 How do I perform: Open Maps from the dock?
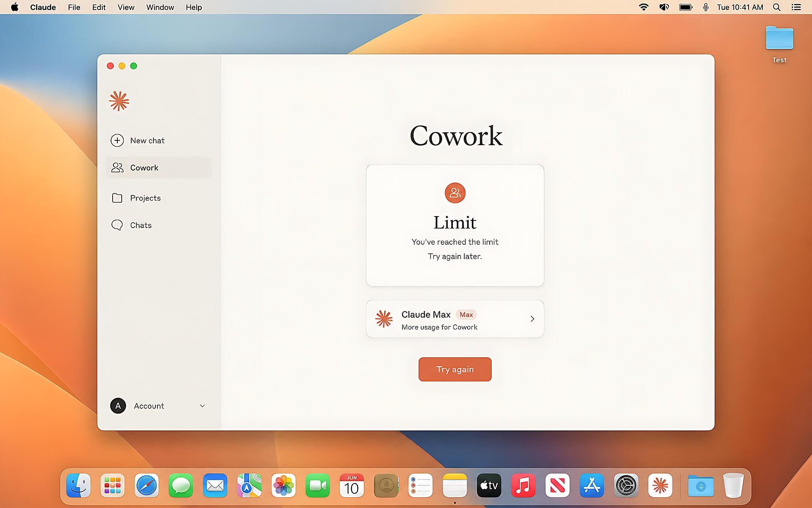pyautogui.click(x=249, y=485)
